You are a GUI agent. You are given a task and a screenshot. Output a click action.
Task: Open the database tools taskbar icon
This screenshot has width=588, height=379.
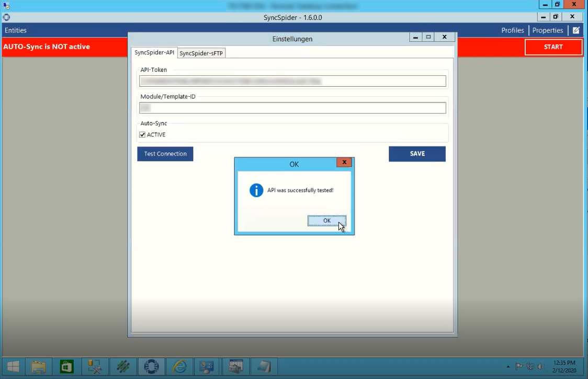pyautogui.click(x=95, y=366)
